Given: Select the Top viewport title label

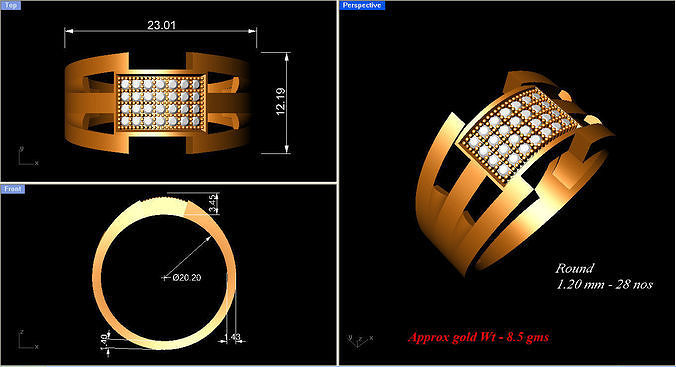Looking at the screenshot, I should click(x=11, y=5).
